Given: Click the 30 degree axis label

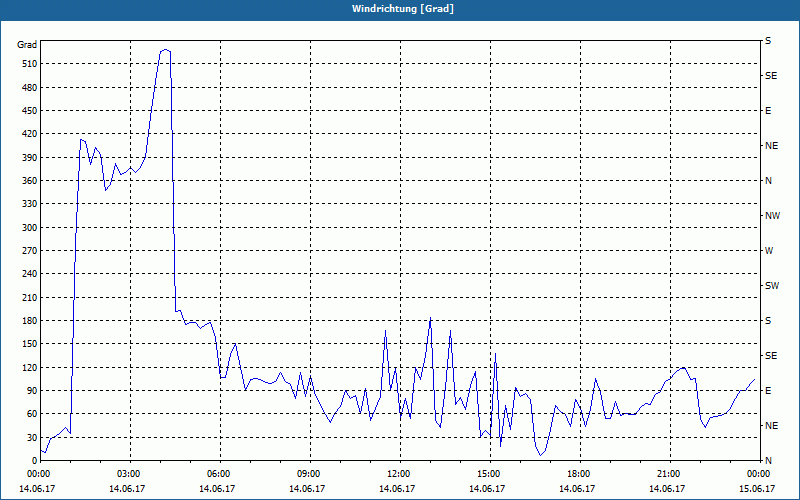Looking at the screenshot, I should point(31,437).
